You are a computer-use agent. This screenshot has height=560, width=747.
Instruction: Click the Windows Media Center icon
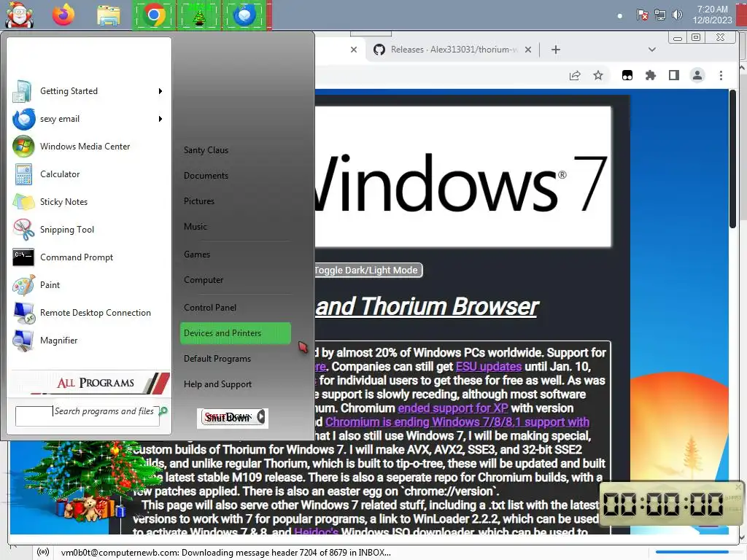tap(23, 147)
